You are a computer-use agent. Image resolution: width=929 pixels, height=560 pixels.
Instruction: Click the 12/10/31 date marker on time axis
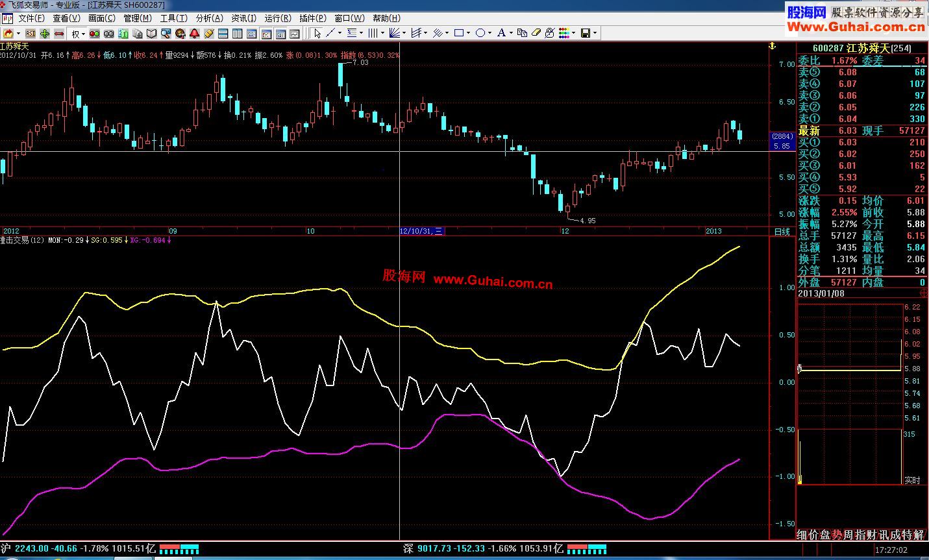(421, 231)
